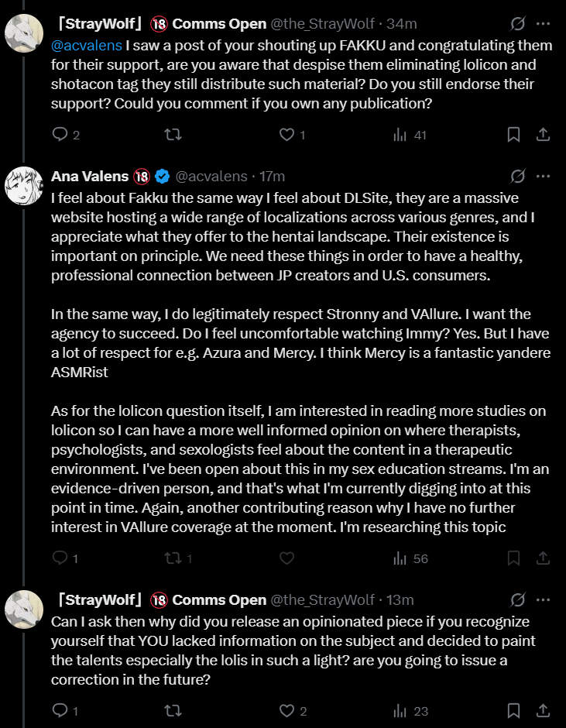Image resolution: width=566 pixels, height=728 pixels.
Task: Like Ana Valens' post
Action: coord(287,558)
